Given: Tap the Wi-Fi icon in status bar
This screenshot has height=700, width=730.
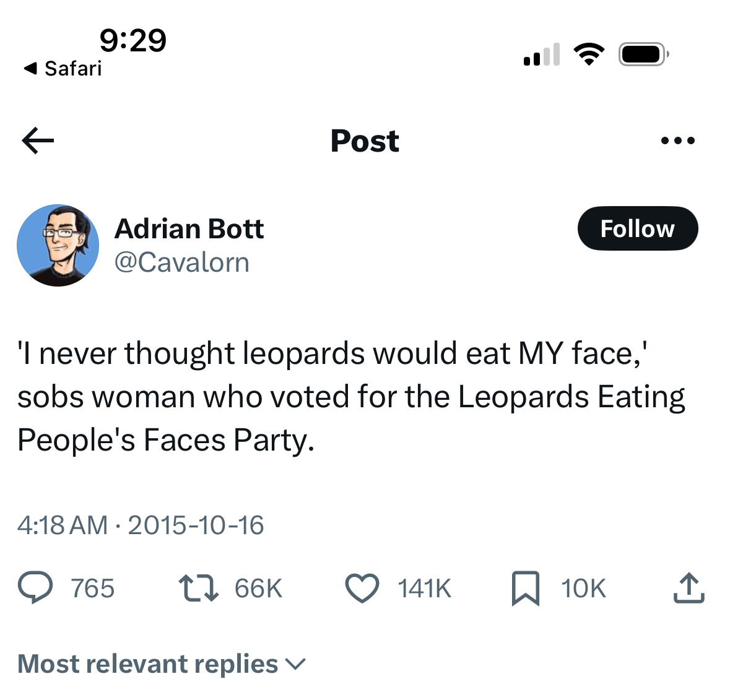Looking at the screenshot, I should coord(589,54).
